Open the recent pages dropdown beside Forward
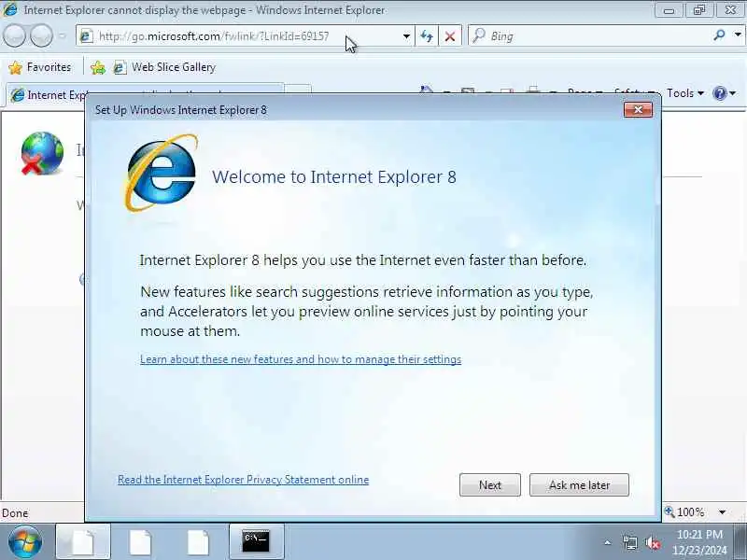The width and height of the screenshot is (747, 560). click(x=63, y=35)
